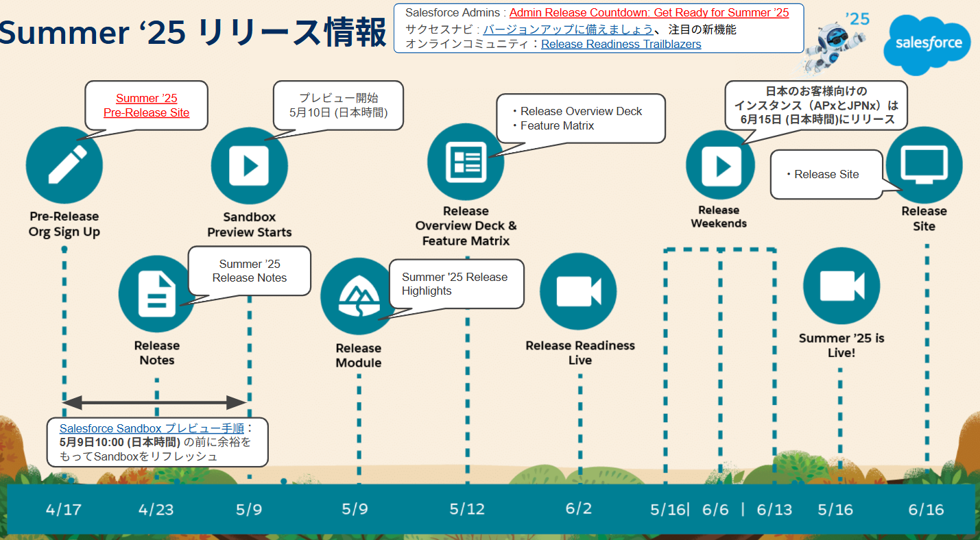980x540 pixels.
Task: Click the Summer '25 Release Notes callout
Action: [250, 271]
